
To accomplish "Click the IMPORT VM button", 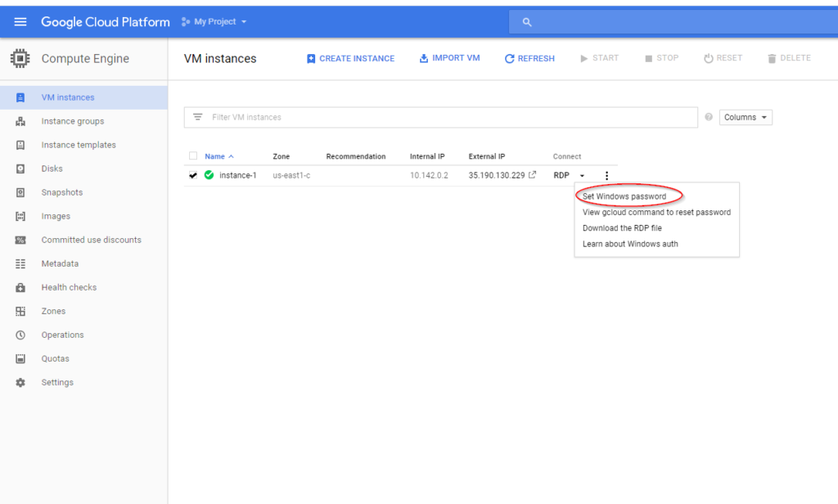I will [x=449, y=58].
